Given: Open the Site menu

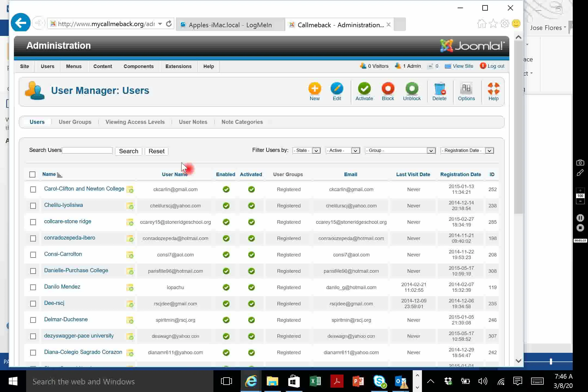Looking at the screenshot, I should [x=24, y=66].
